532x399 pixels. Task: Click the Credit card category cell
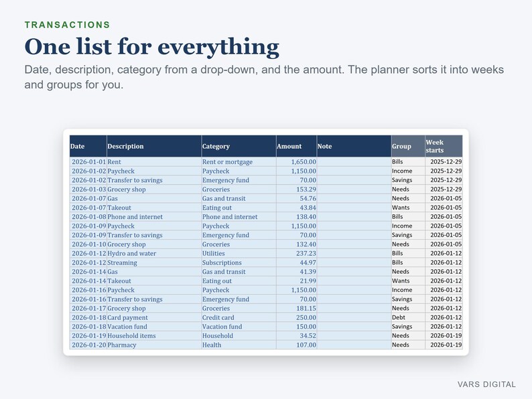[x=239, y=317]
